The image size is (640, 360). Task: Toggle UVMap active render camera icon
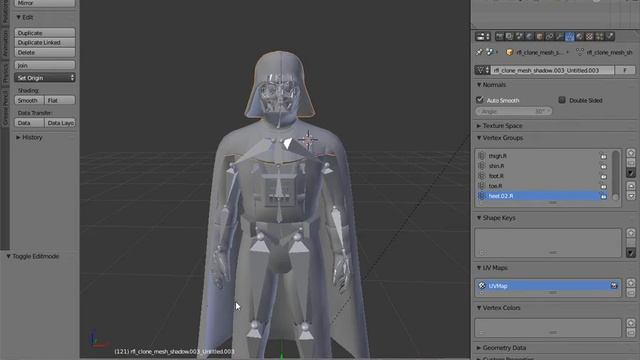[613, 286]
